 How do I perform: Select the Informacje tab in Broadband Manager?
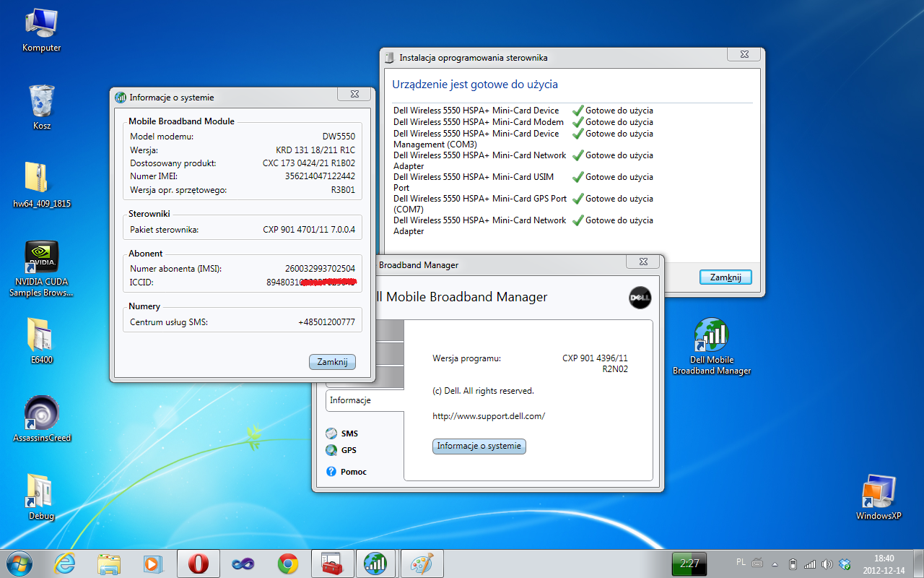[x=365, y=400]
